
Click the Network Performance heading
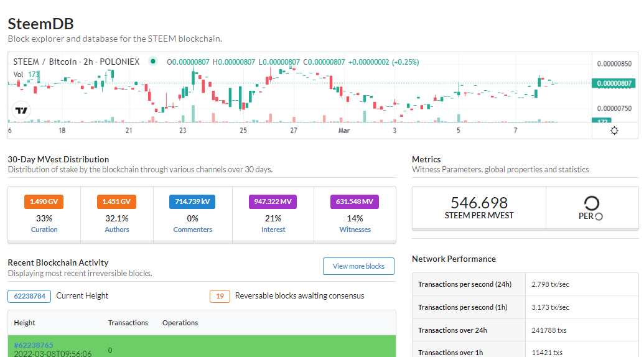pos(454,259)
